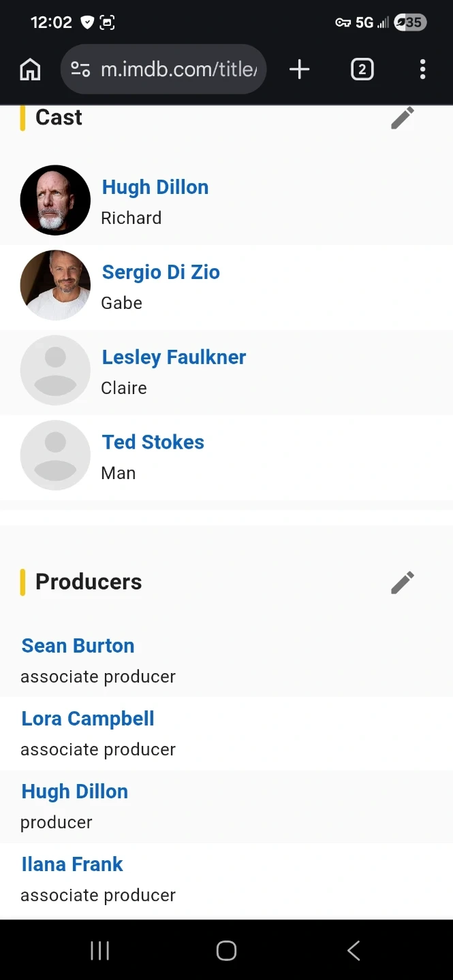Tap the browser home icon
Image resolution: width=453 pixels, height=980 pixels.
coord(30,69)
